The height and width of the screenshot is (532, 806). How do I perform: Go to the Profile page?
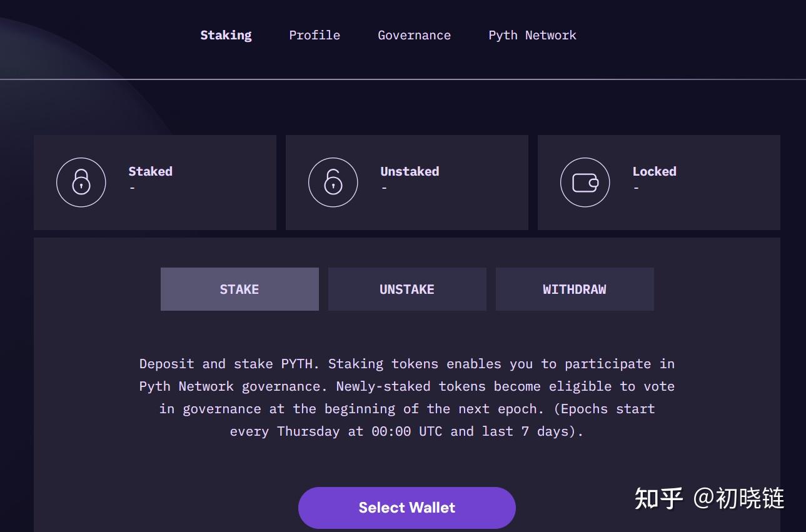click(x=315, y=36)
